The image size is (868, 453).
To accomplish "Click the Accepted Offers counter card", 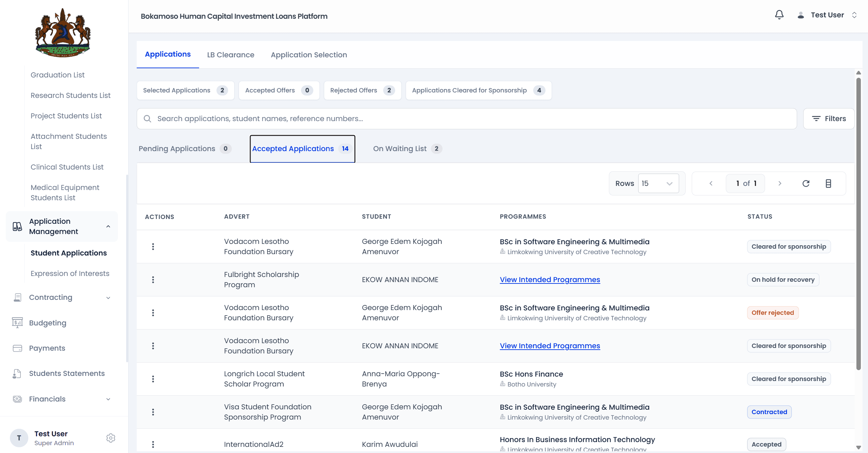I will (x=279, y=90).
